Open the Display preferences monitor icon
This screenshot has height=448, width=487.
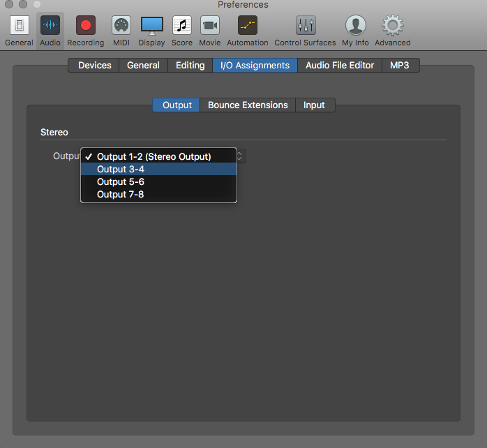pos(152,26)
